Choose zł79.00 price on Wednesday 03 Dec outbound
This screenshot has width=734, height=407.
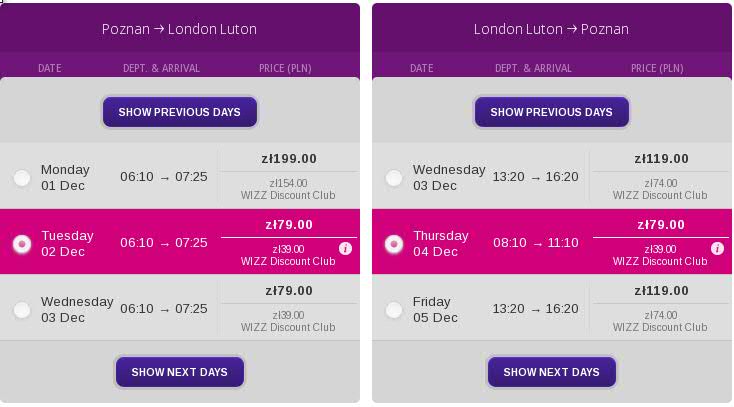pyautogui.click(x=289, y=291)
